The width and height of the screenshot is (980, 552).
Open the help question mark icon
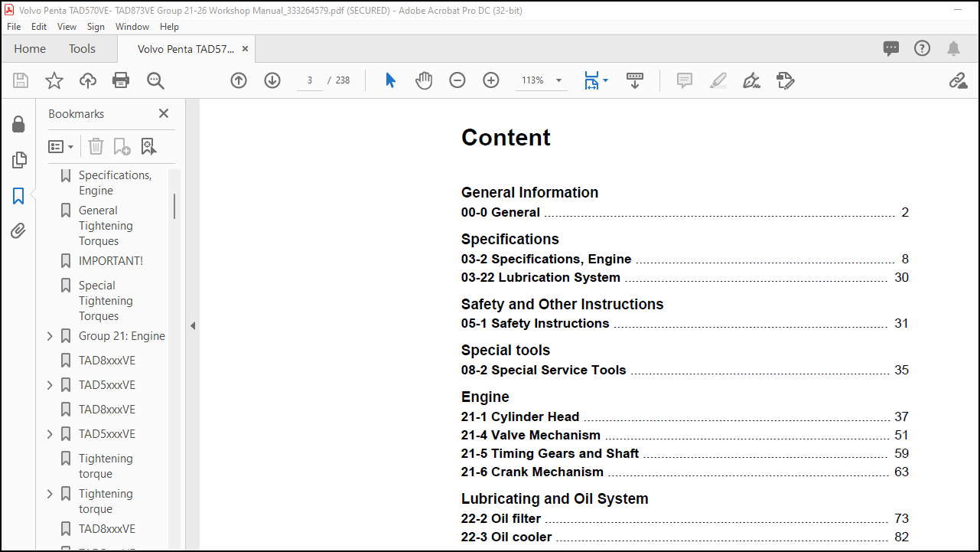[923, 48]
